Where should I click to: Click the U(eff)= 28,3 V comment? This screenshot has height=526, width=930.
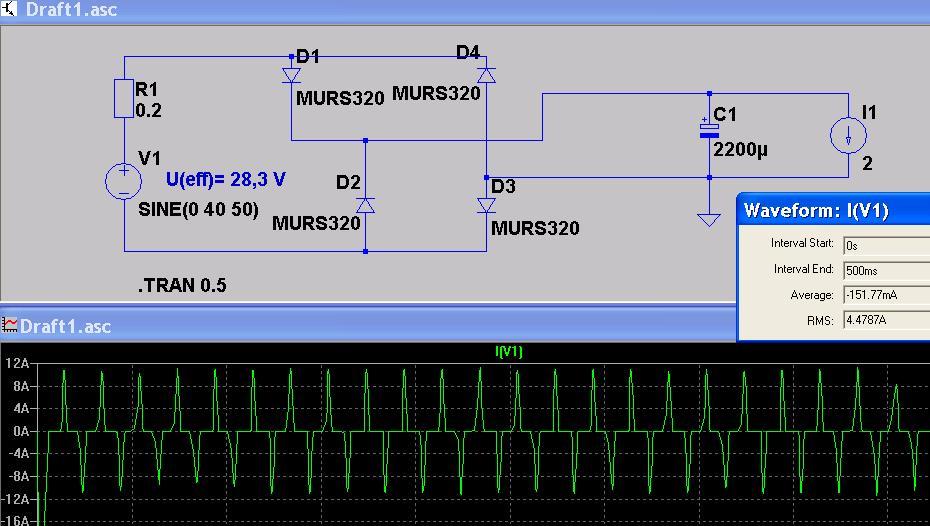(x=225, y=179)
